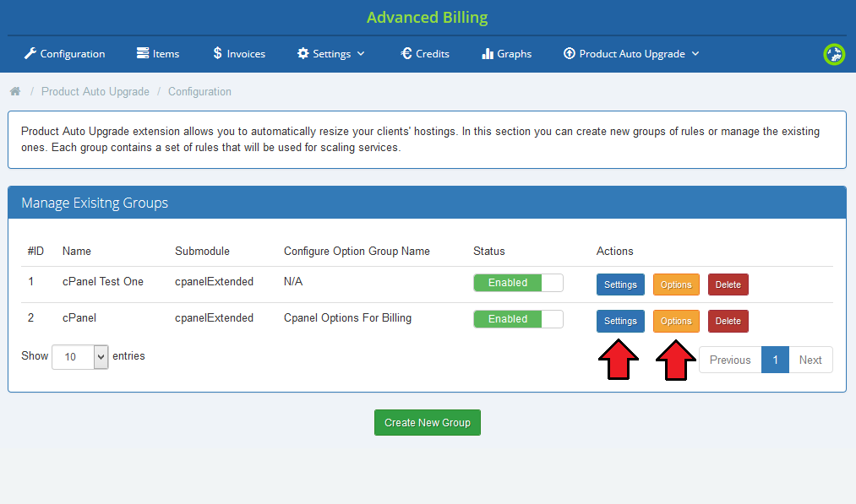856x504 pixels.
Task: Click the bar chart Graphs icon
Action: pos(488,53)
